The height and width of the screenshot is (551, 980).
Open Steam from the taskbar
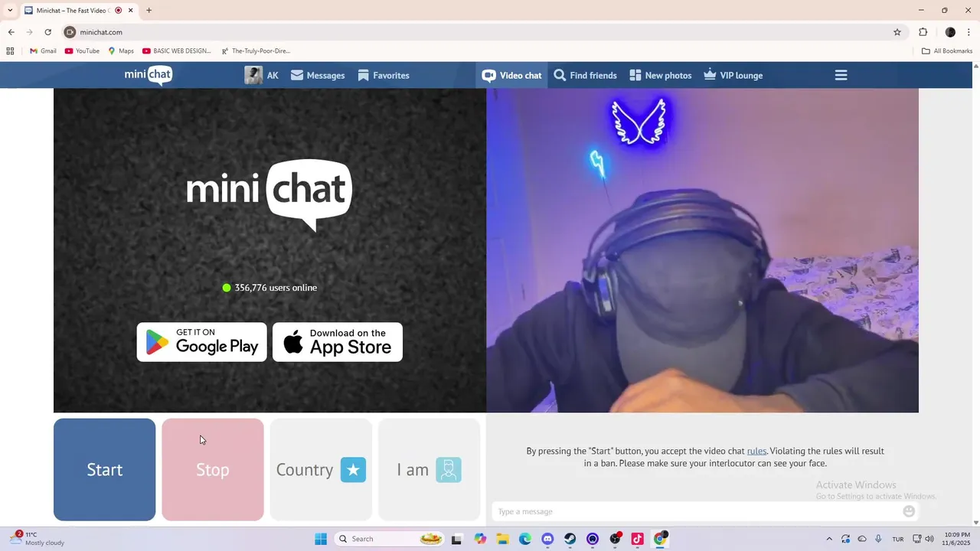coord(570,539)
